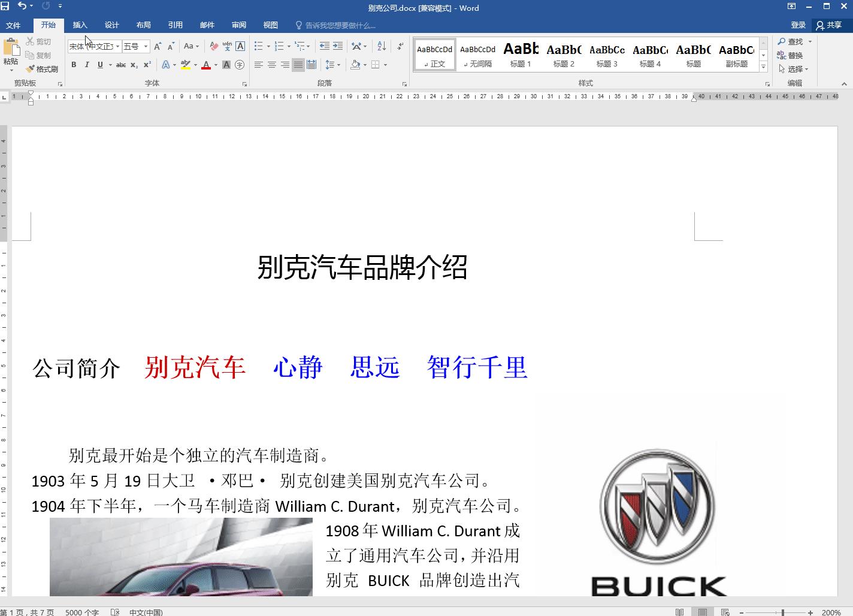Apply bold formatting to text
This screenshot has height=616, width=853.
pos(73,64)
